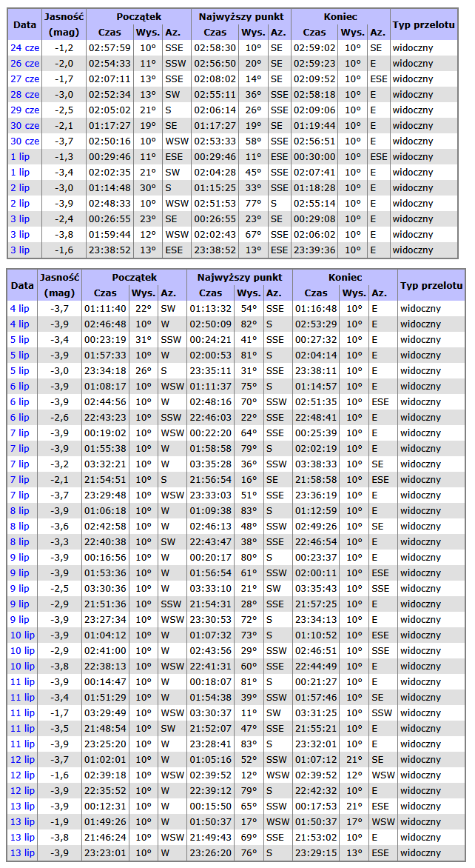Open 30 cze link for pass starting 02:50:16
475x868 pixels.
(25, 141)
